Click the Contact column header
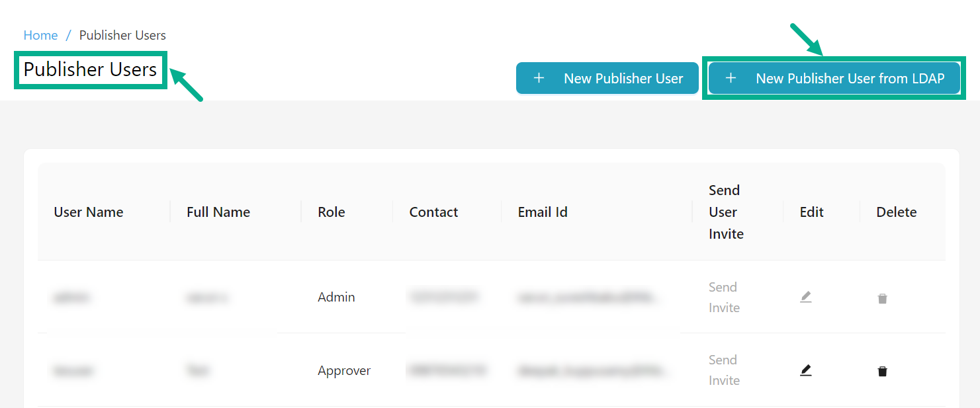Image resolution: width=980 pixels, height=408 pixels. pyautogui.click(x=433, y=212)
